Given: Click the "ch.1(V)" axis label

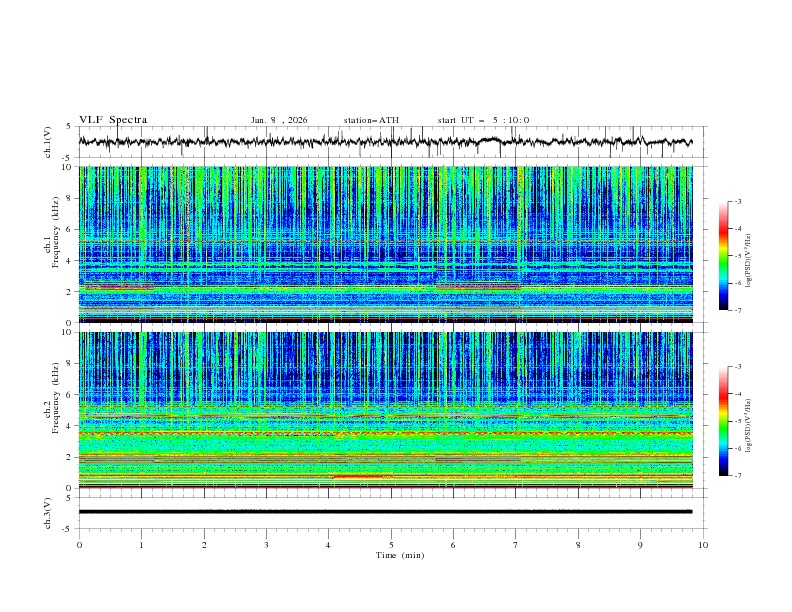Looking at the screenshot, I should 48,142.
